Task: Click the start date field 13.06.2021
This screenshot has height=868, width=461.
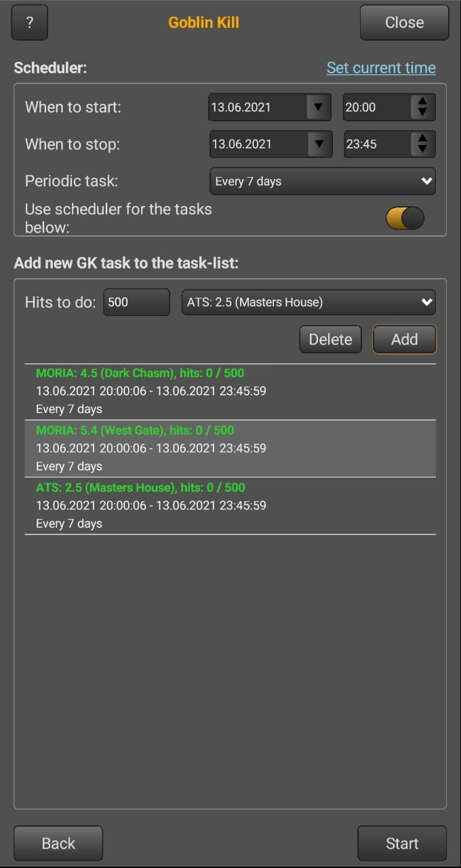Action: click(258, 107)
